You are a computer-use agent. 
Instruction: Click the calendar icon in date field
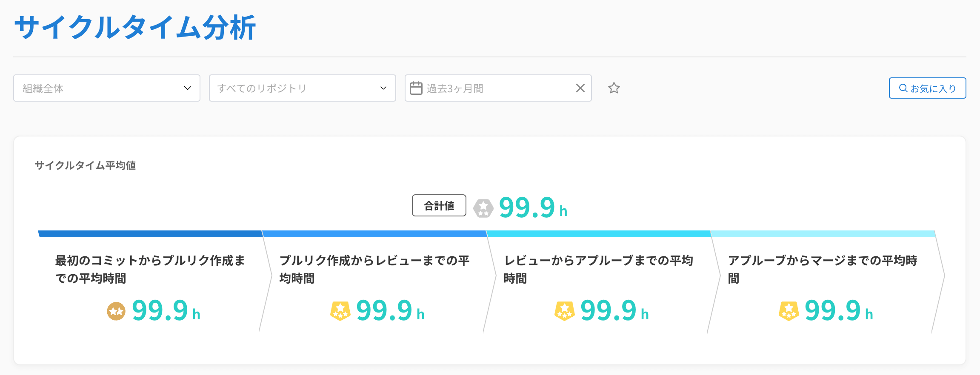pos(416,88)
